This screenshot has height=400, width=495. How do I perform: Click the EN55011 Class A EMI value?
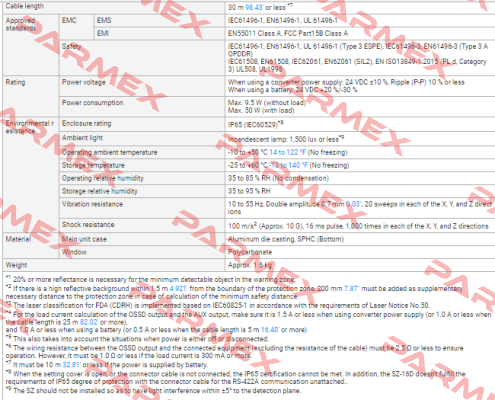tap(288, 33)
